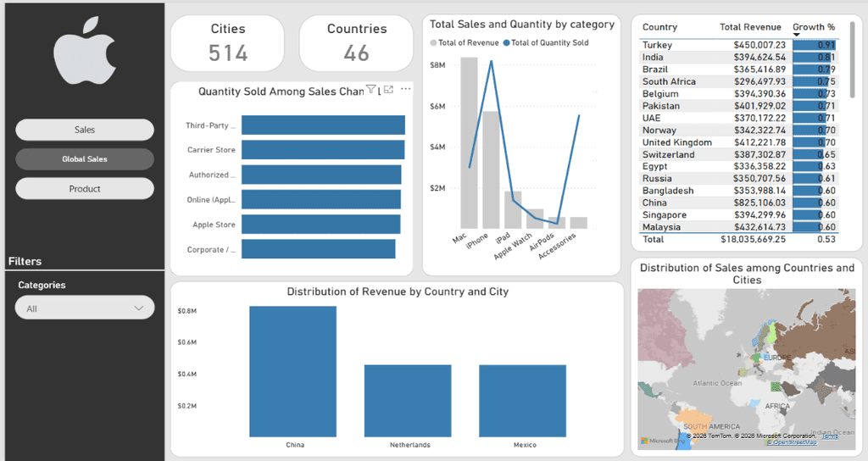Open focus mode icon on Quantity Sold chart
868x461 pixels.
point(388,89)
